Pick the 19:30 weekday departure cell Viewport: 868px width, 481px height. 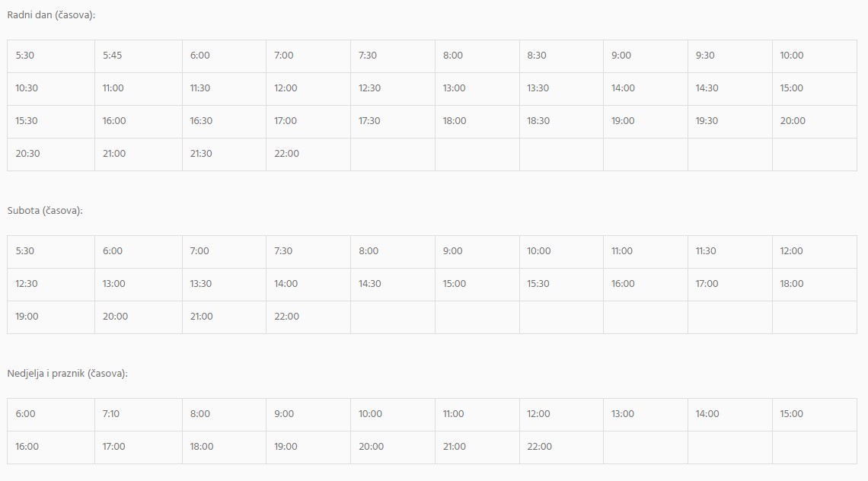click(707, 121)
